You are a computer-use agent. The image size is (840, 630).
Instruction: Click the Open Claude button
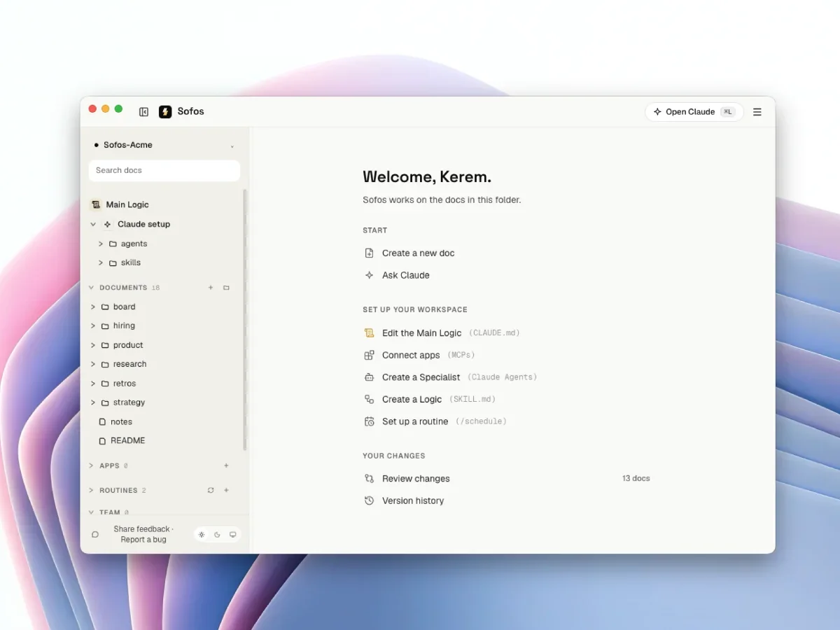(x=694, y=112)
